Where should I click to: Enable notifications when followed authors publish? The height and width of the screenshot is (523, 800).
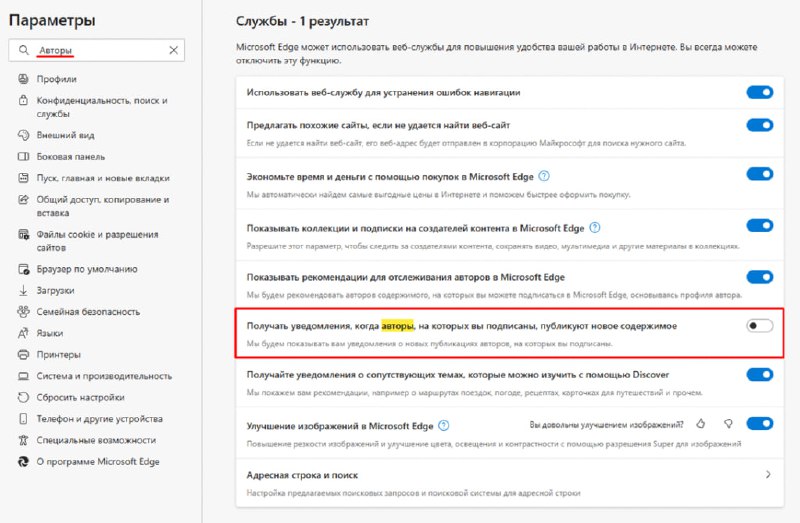[759, 326]
